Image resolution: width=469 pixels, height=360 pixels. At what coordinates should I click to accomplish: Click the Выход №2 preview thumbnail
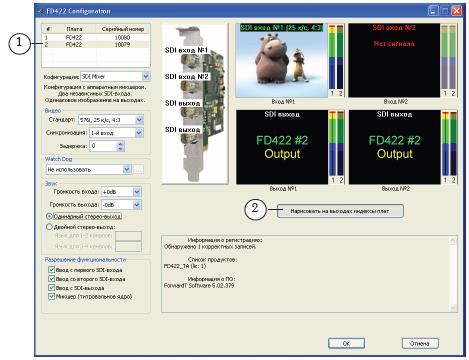point(395,147)
